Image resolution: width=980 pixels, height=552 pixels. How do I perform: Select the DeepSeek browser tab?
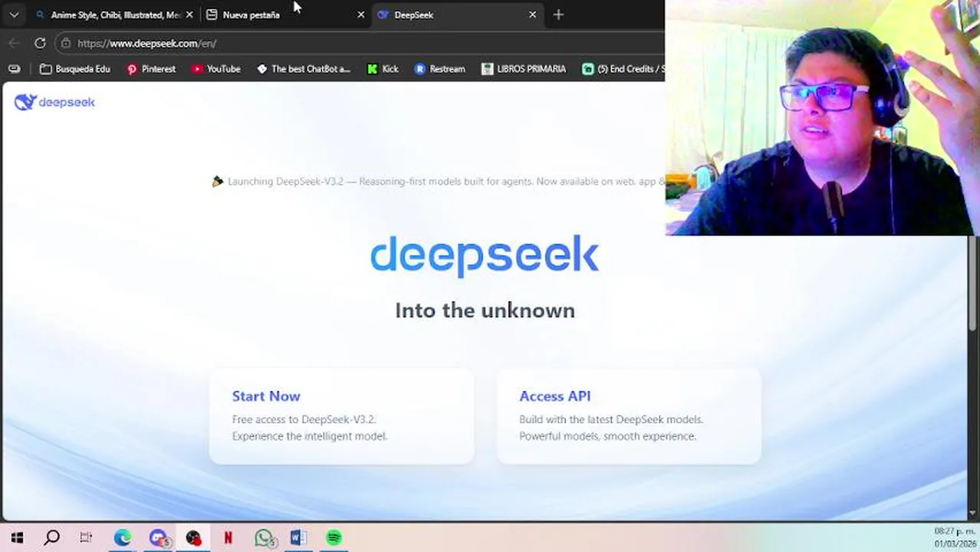pyautogui.click(x=457, y=15)
